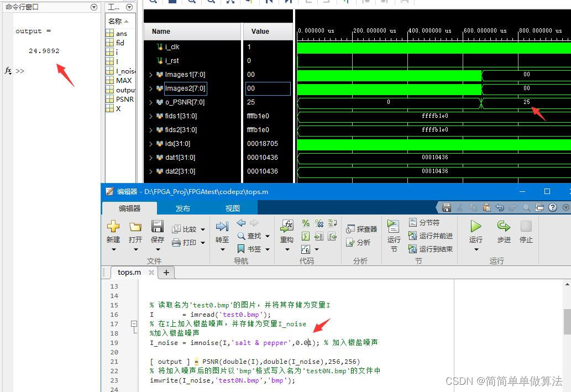Open the 探查器 (Profiler) tool
The height and width of the screenshot is (392, 571).
362,229
